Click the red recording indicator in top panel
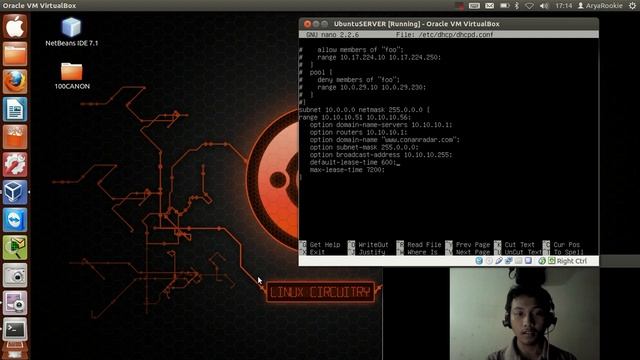 point(460,6)
